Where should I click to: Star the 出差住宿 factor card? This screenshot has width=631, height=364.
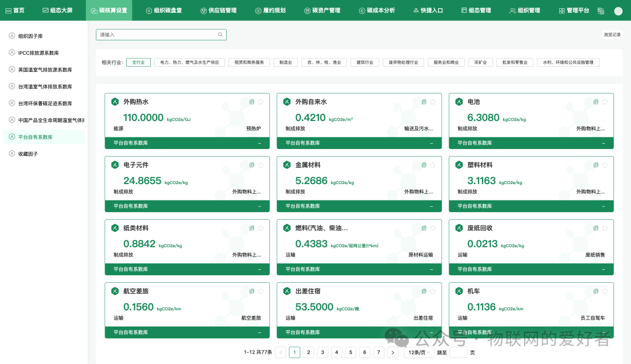[x=432, y=291]
